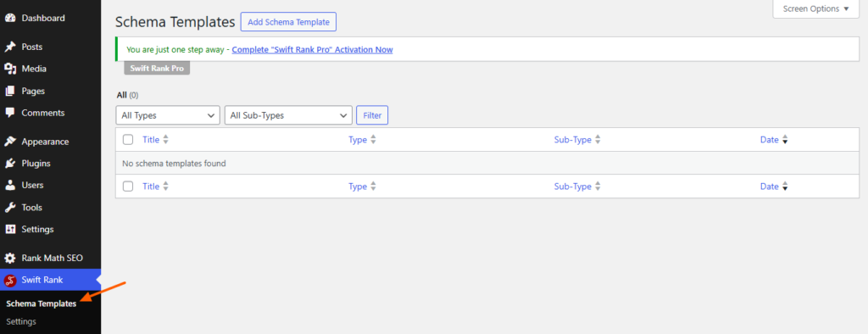Click Add Schema Template button

[x=288, y=22]
